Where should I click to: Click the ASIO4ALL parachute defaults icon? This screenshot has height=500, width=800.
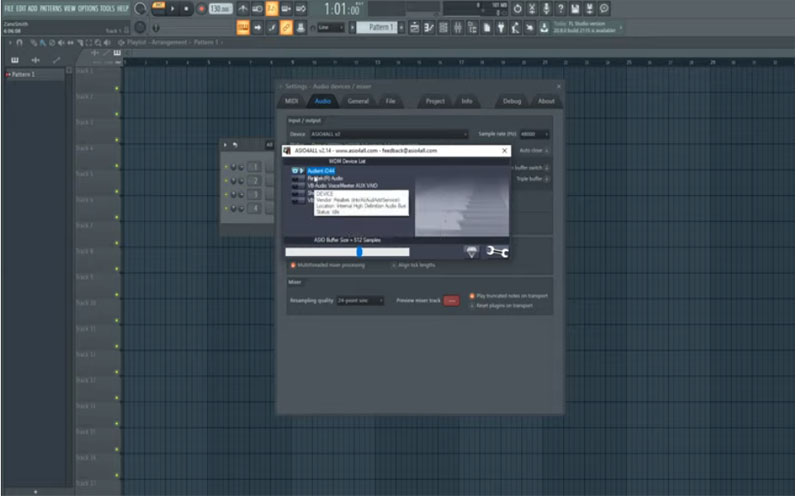tap(471, 252)
